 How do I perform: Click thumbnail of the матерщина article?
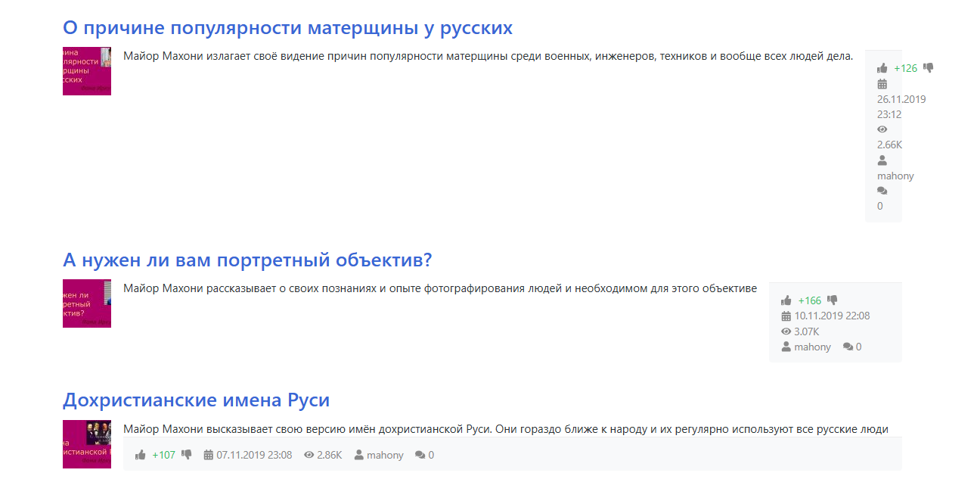pyautogui.click(x=87, y=71)
